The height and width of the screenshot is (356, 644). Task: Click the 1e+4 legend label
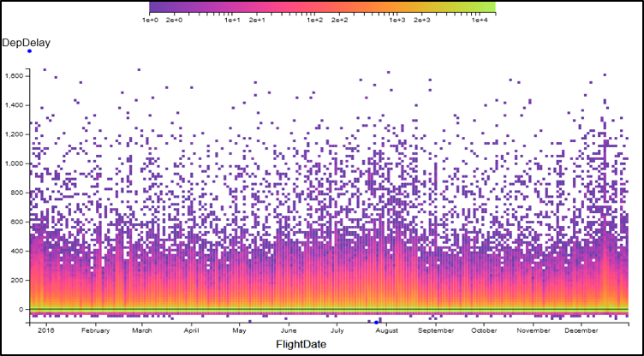pyautogui.click(x=480, y=20)
